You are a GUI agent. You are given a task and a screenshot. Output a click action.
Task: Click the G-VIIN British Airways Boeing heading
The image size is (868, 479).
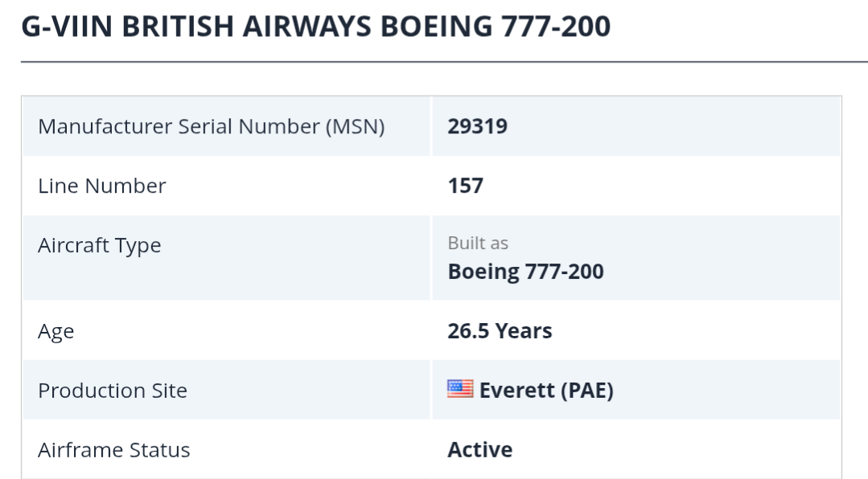click(315, 27)
